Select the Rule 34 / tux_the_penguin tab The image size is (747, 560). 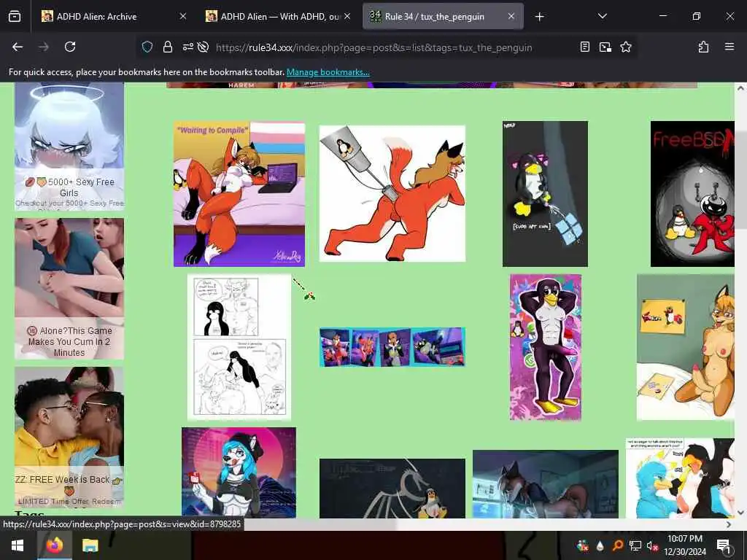pos(443,16)
